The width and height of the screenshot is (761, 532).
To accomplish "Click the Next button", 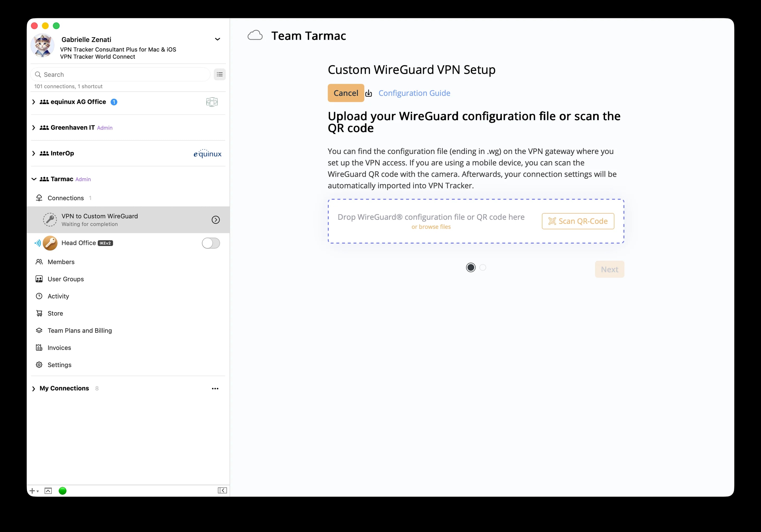I will [x=610, y=269].
